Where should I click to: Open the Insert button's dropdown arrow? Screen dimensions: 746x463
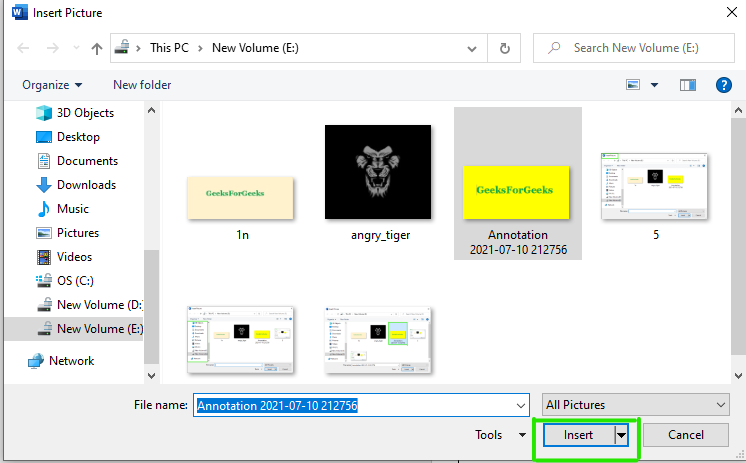click(621, 435)
